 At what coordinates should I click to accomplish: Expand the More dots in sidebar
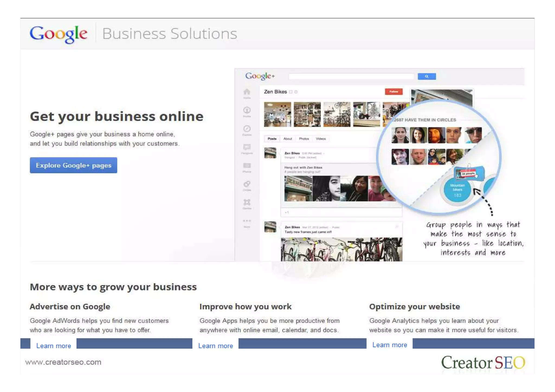(247, 221)
